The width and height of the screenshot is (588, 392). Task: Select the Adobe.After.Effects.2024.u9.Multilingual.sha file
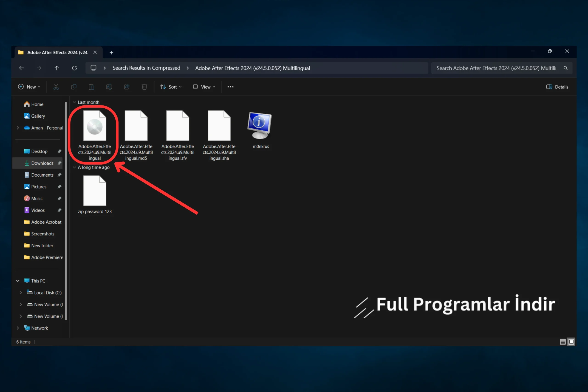219,135
